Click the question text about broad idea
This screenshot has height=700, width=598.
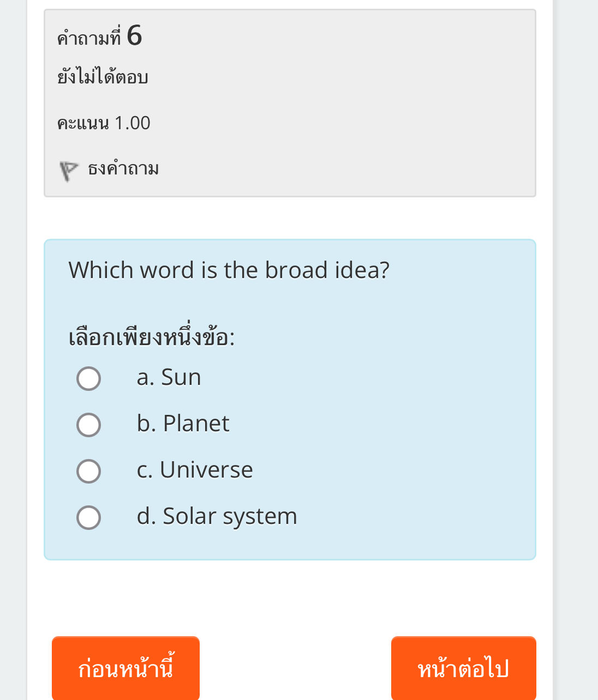229,270
